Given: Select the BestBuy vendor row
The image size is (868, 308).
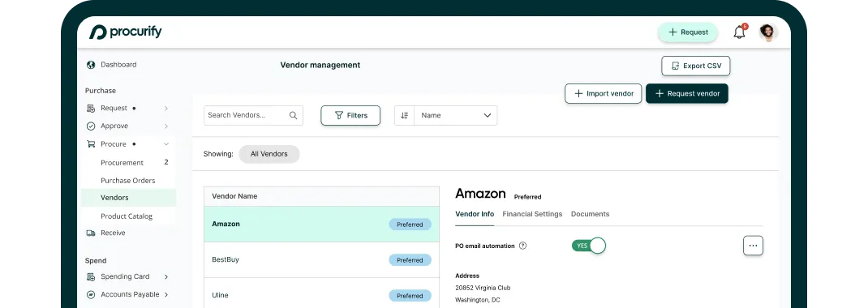Looking at the screenshot, I should [321, 260].
